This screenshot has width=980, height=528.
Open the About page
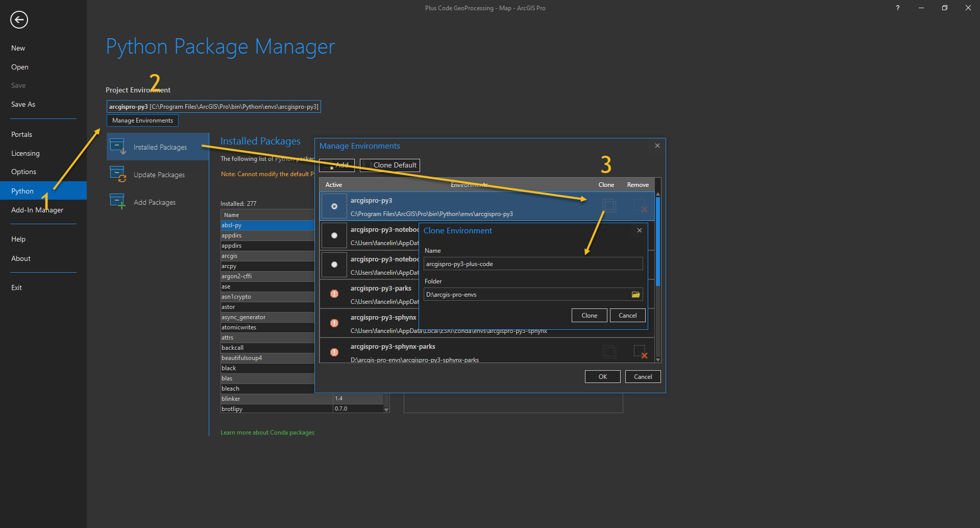coord(21,258)
